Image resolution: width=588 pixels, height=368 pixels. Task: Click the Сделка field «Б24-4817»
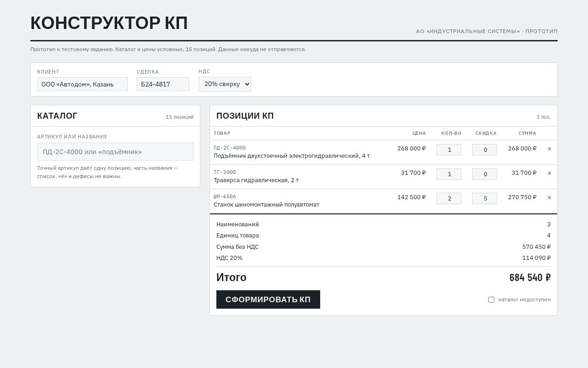pyautogui.click(x=163, y=84)
